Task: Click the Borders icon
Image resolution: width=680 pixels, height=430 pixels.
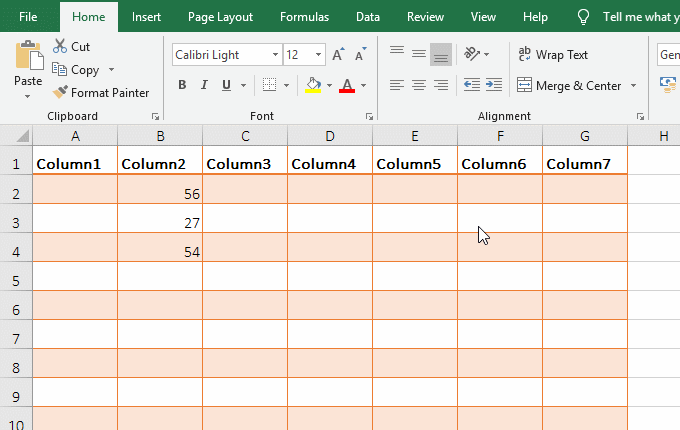Action: tap(271, 85)
